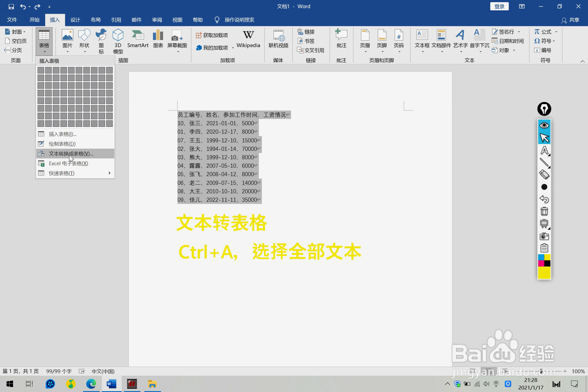The height and width of the screenshot is (392, 588).
Task: Select the eraser in annotation toolbar
Action: 544,174
